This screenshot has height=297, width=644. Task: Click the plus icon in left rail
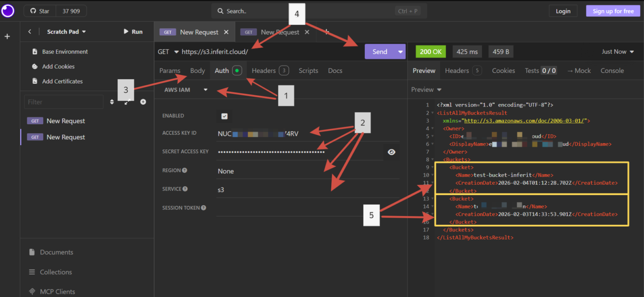click(x=7, y=36)
